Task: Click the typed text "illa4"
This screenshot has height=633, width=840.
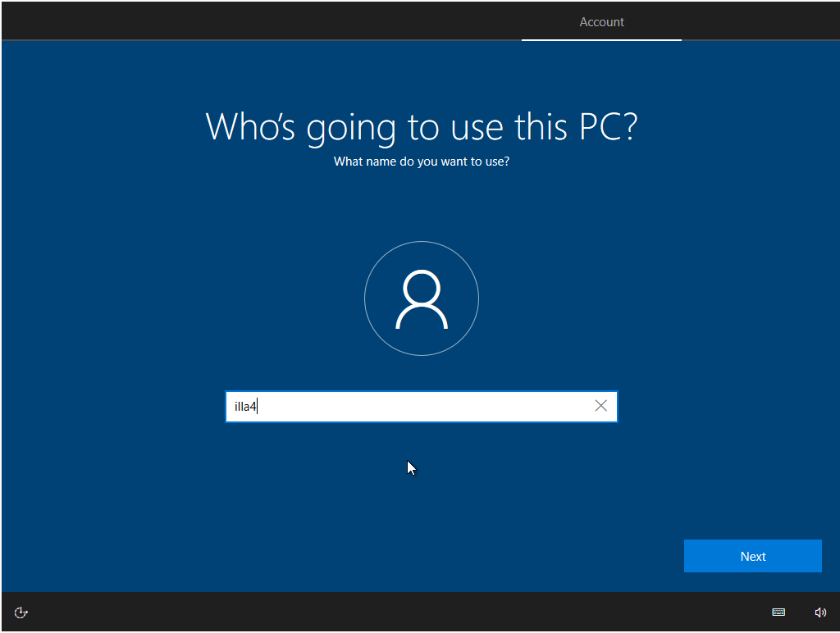Action: (x=246, y=407)
